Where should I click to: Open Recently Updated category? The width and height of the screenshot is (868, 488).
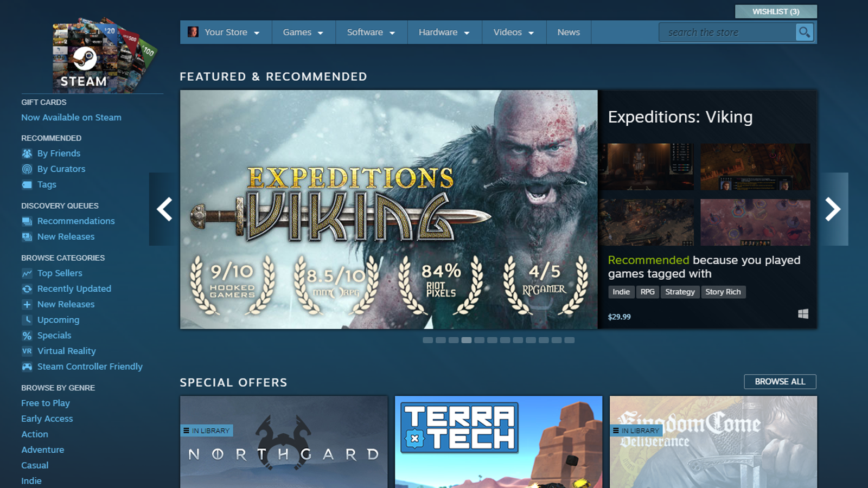pos(74,289)
